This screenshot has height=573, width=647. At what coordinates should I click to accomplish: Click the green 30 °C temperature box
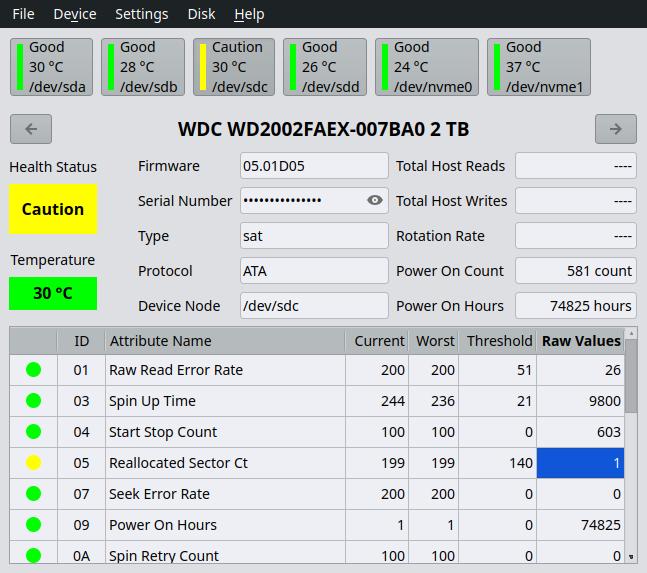(53, 293)
